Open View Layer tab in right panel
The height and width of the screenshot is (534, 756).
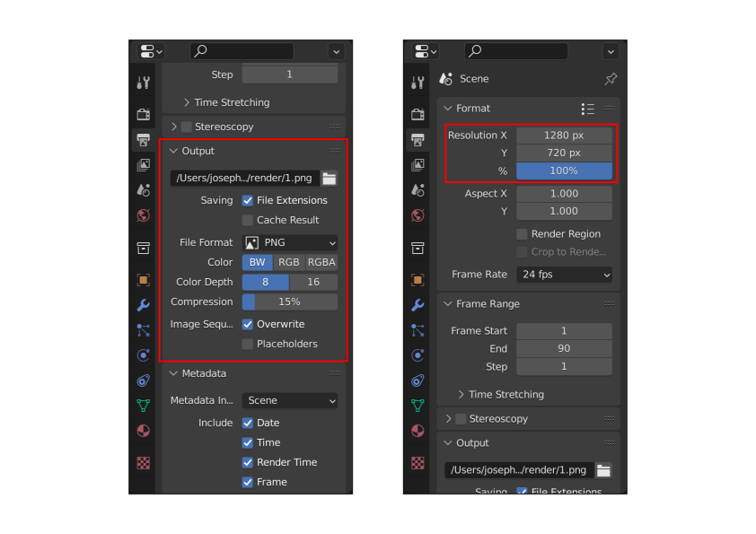[418, 165]
